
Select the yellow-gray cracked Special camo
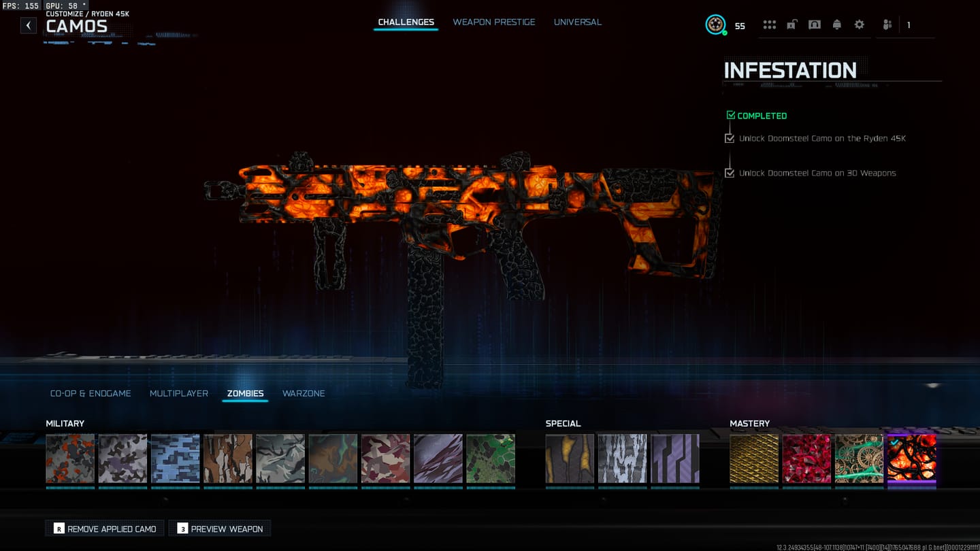[570, 459]
